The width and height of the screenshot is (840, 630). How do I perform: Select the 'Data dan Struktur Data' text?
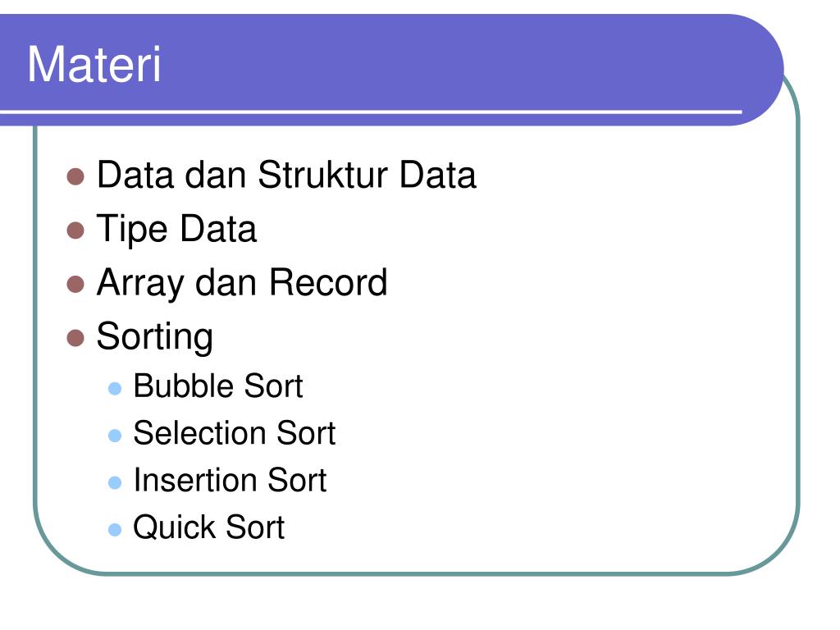tap(286, 175)
